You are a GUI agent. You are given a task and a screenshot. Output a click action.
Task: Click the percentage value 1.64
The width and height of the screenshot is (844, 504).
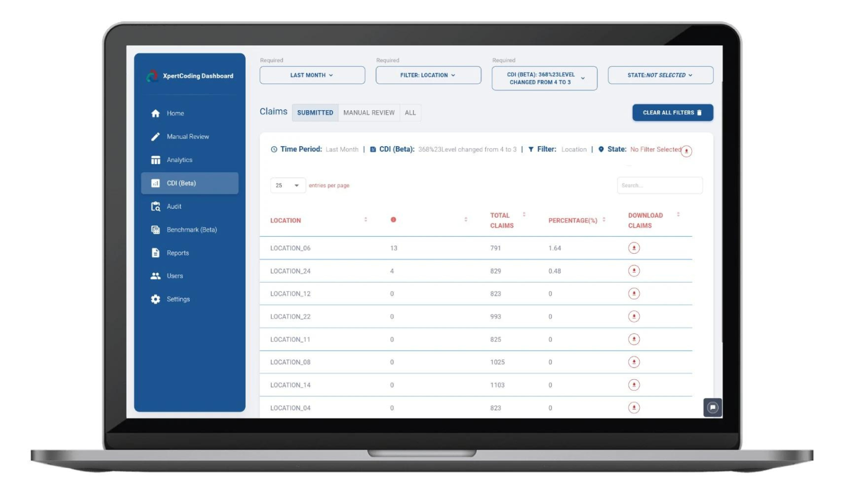tap(554, 248)
